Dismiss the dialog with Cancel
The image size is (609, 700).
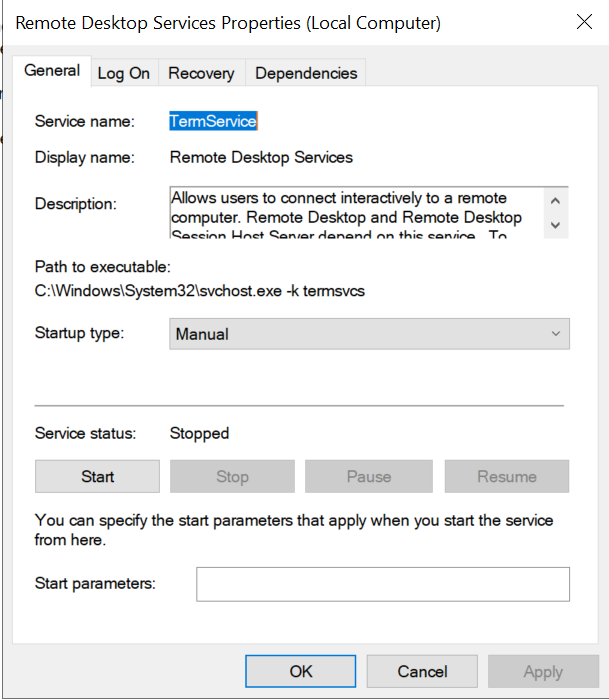coord(422,672)
